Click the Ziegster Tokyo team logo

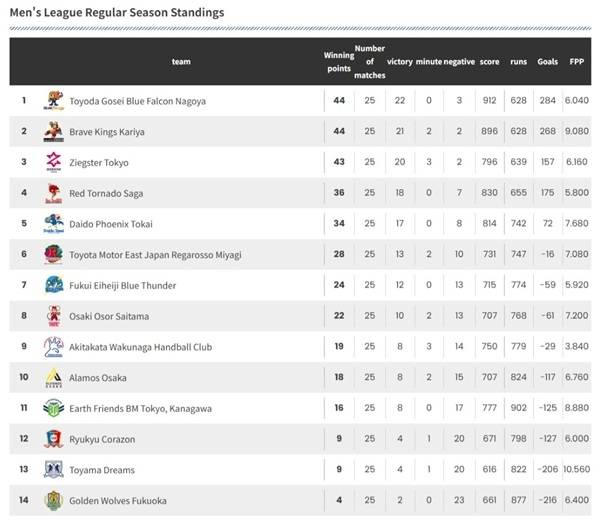tap(54, 162)
